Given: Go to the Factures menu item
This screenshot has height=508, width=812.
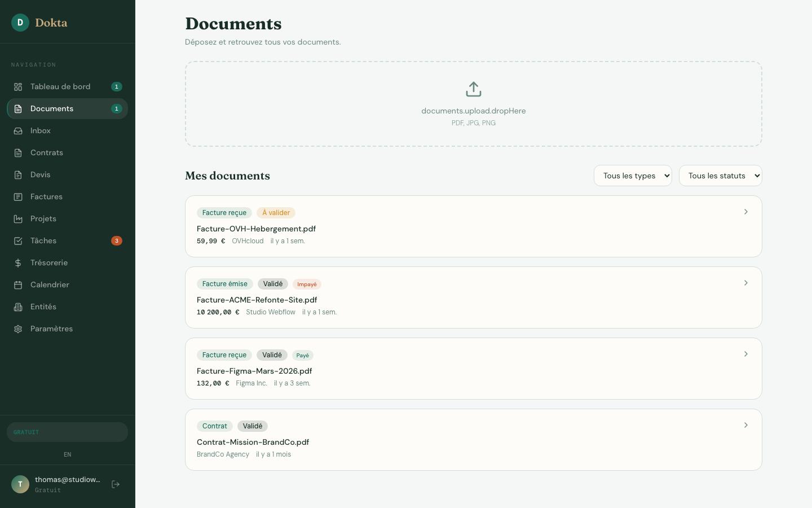Looking at the screenshot, I should pos(46,196).
